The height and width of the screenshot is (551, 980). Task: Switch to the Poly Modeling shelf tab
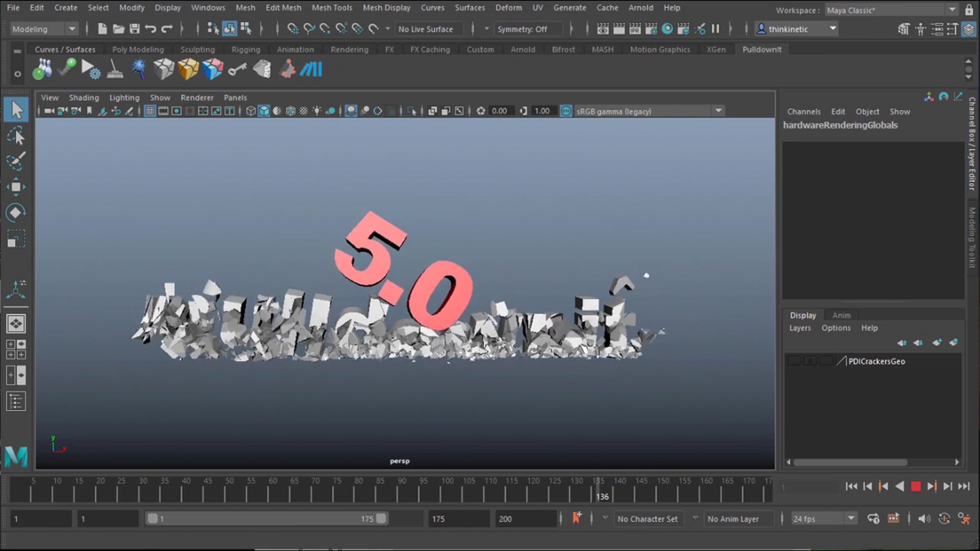click(138, 49)
